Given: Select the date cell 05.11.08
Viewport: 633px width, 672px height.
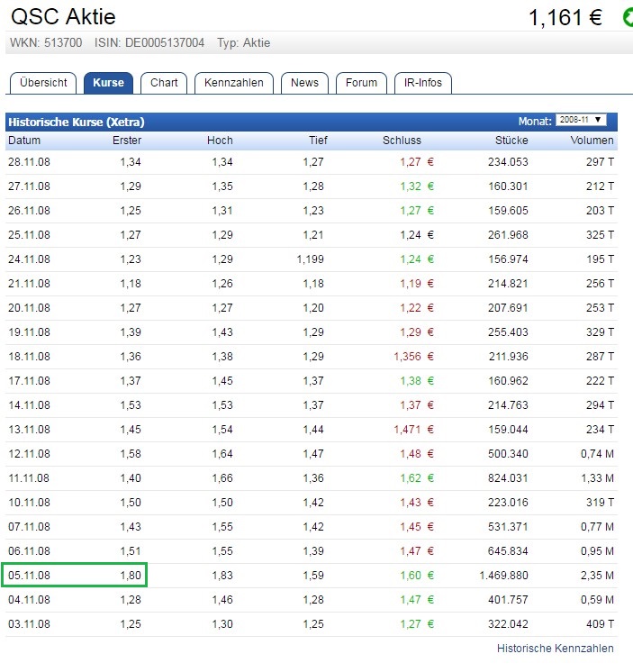Looking at the screenshot, I should [x=29, y=575].
